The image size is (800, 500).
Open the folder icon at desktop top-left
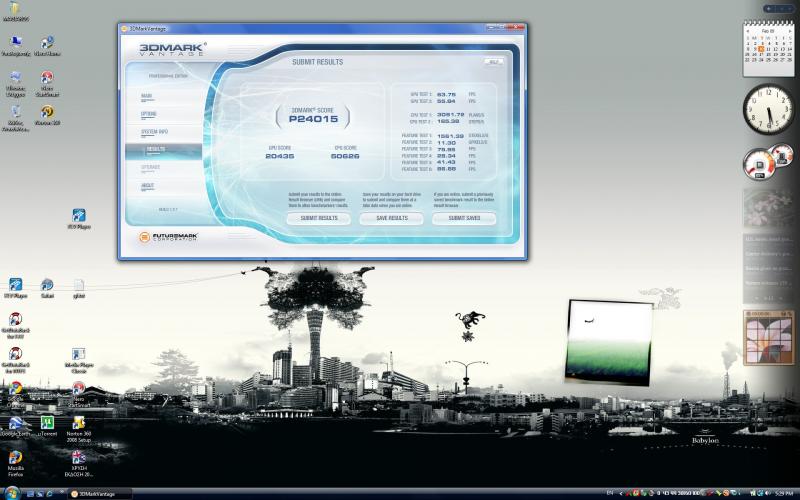[x=15, y=11]
